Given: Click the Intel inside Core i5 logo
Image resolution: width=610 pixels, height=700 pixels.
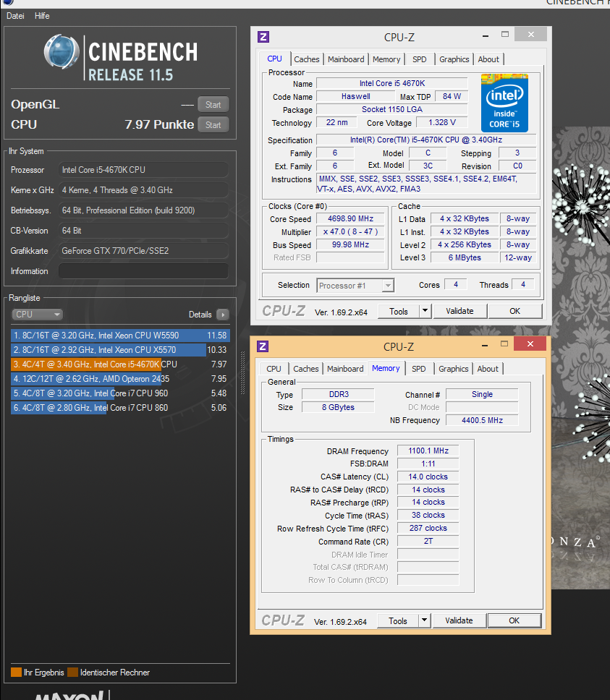Looking at the screenshot, I should pos(504,103).
